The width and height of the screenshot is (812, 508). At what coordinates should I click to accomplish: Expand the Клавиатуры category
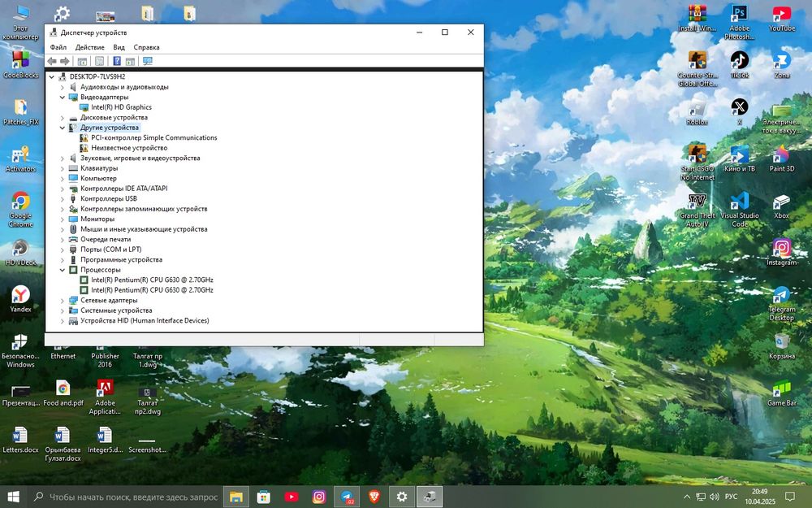click(x=63, y=168)
